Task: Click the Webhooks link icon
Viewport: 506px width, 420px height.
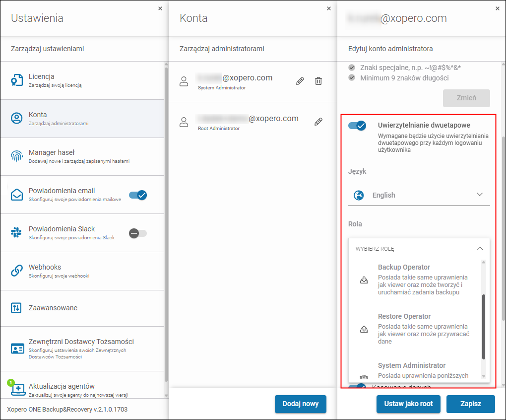Action: pos(17,271)
